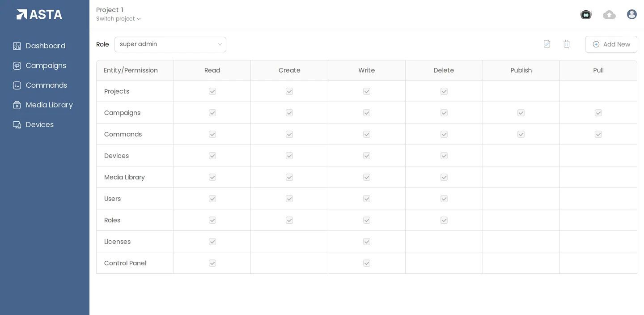Click the ASTA logo
Image resolution: width=644 pixels, height=315 pixels.
(x=39, y=14)
